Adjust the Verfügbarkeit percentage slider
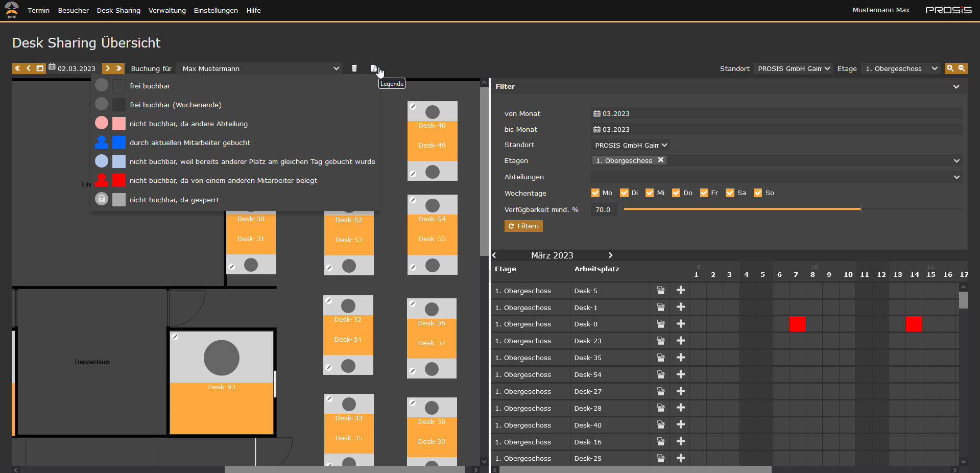980x473 pixels. [x=860, y=209]
